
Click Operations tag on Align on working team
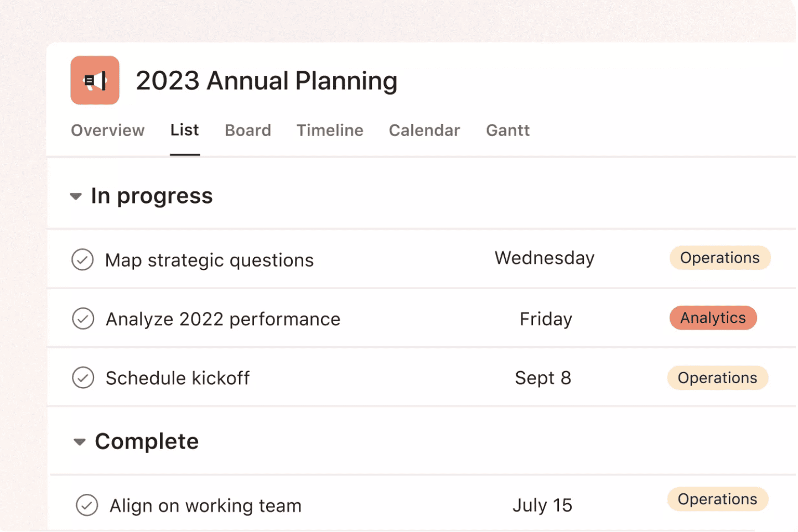(717, 499)
